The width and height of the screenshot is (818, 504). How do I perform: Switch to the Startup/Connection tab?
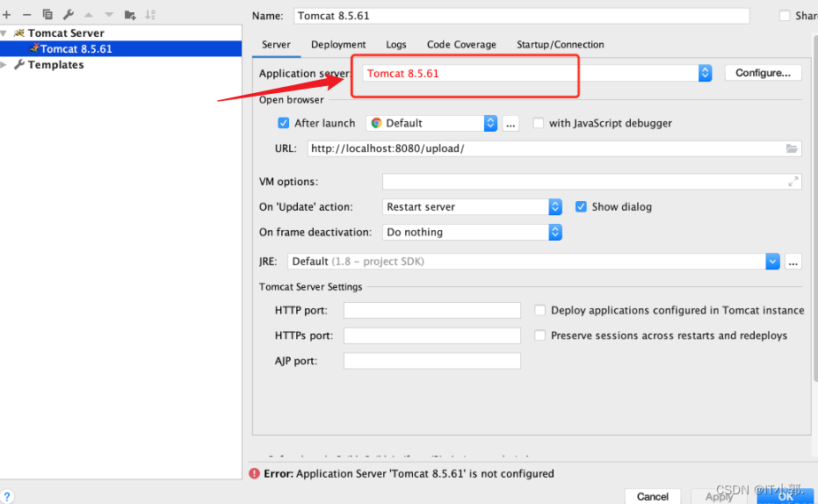[561, 45]
